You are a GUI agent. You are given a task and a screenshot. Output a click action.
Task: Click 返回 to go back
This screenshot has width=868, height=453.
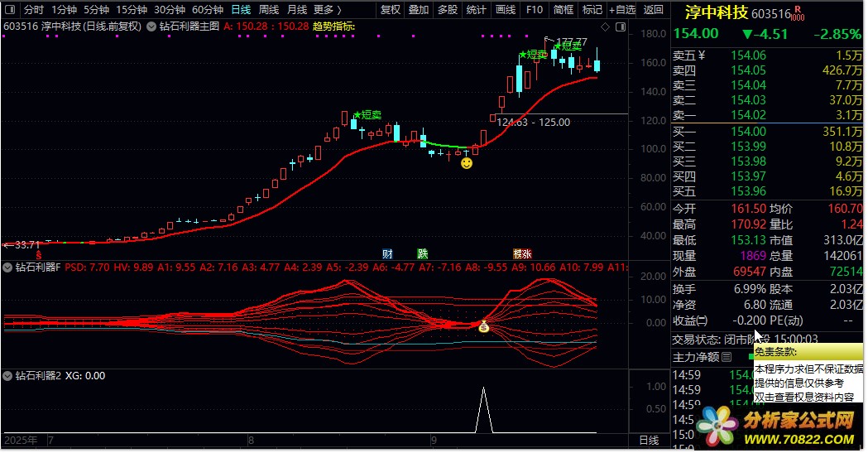[654, 9]
